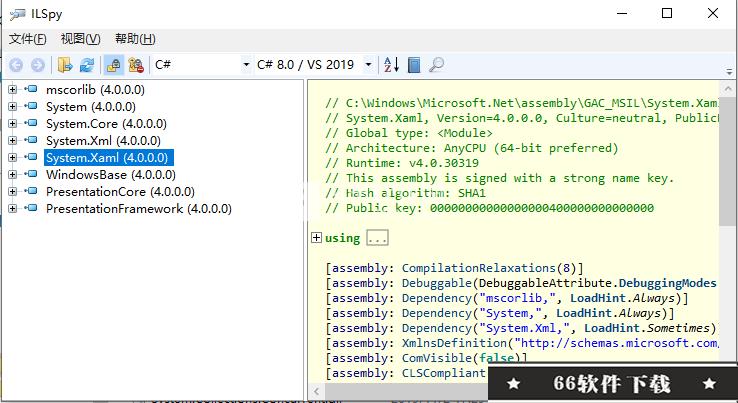This screenshot has height=403, width=738.
Task: Click the code pane scroll-up arrow
Action: [x=728, y=89]
